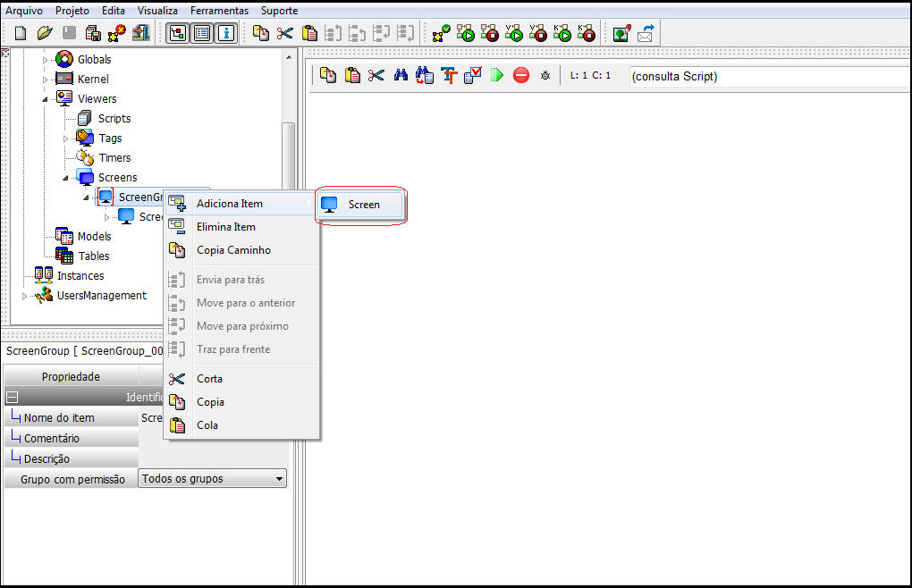Viewport: 912px width, 588px height.
Task: Click the binoculars find icon in script toolbar
Action: [x=401, y=75]
